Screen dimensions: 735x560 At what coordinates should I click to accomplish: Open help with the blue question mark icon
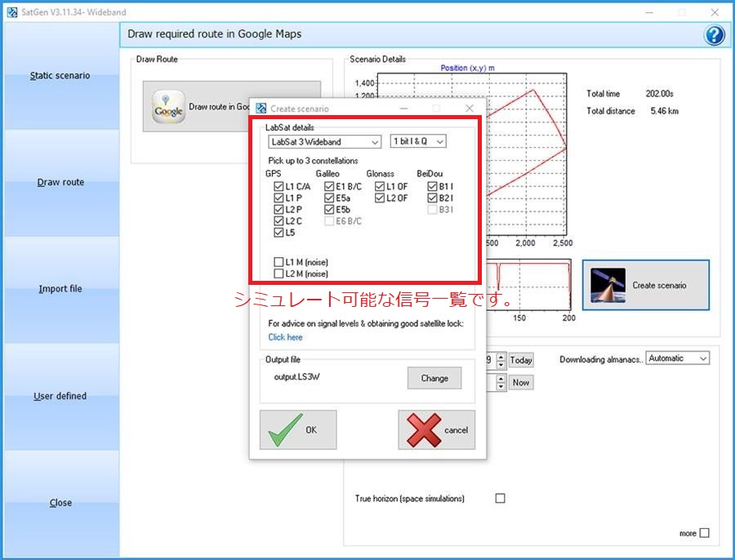point(715,35)
